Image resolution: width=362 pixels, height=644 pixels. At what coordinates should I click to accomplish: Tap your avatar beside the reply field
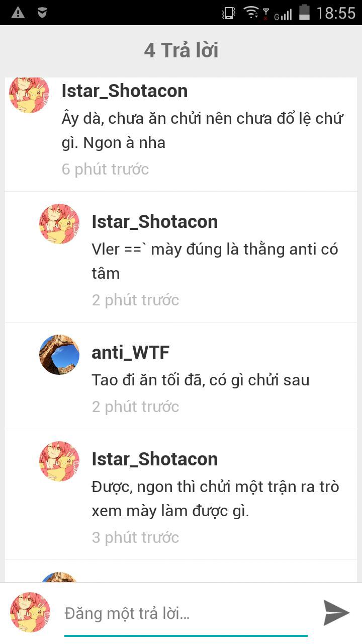tap(30, 612)
